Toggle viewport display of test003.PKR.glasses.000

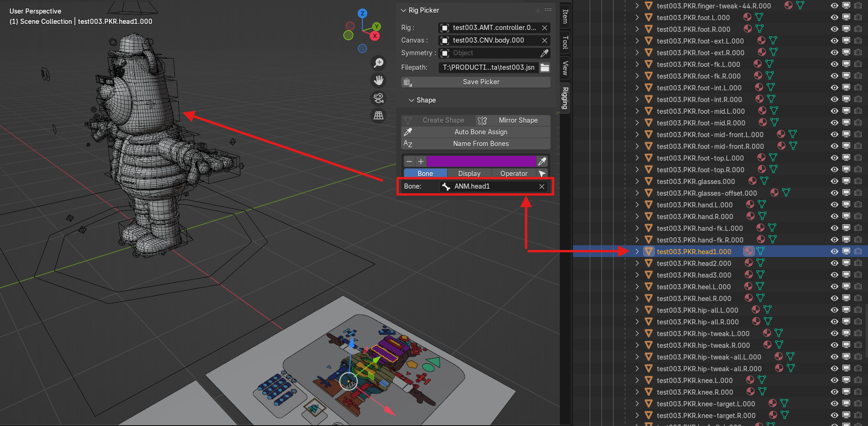click(x=846, y=181)
